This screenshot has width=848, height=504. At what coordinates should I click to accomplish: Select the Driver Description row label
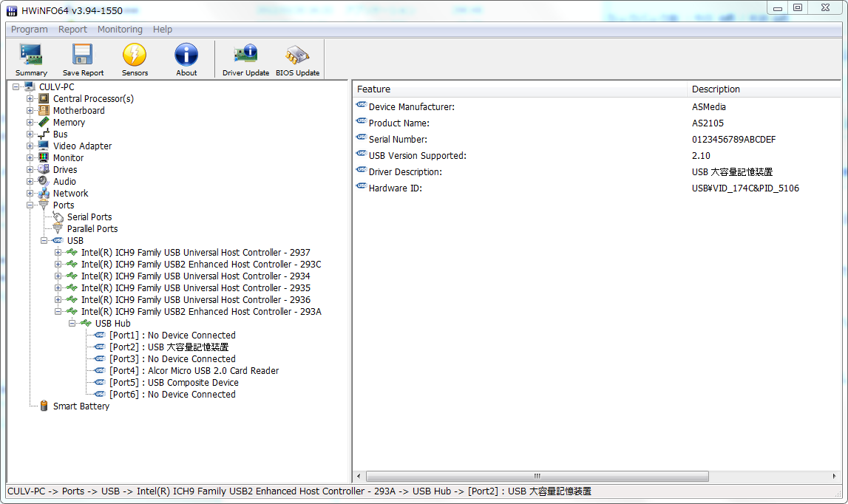405,172
